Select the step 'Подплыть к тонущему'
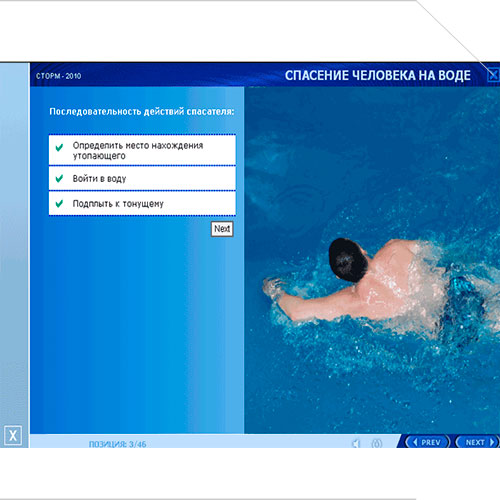The height and width of the screenshot is (500, 500). (142, 203)
